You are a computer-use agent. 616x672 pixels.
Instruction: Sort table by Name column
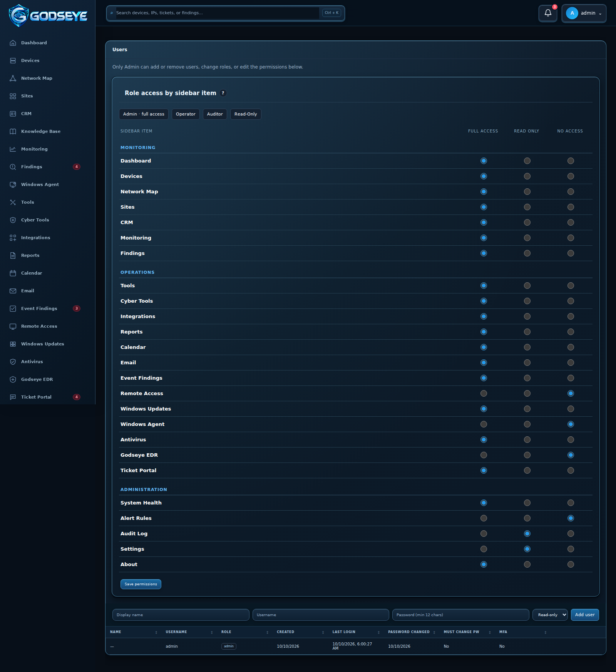(x=133, y=632)
